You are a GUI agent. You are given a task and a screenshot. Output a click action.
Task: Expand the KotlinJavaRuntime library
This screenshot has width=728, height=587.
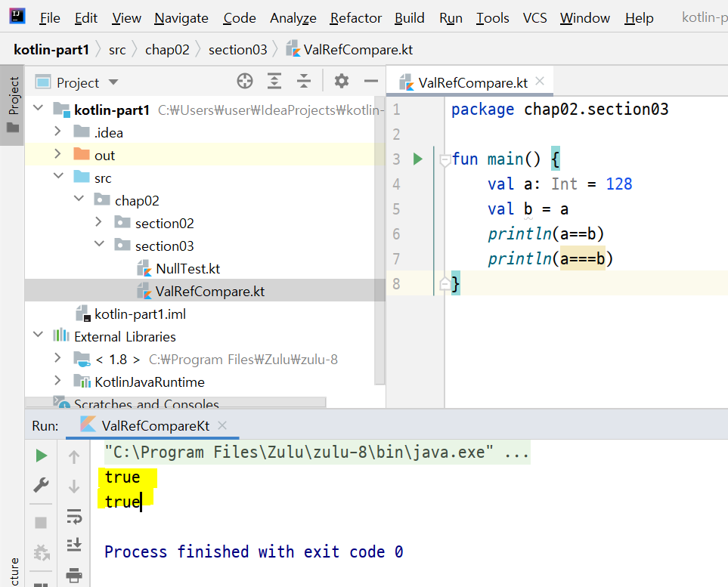click(57, 380)
